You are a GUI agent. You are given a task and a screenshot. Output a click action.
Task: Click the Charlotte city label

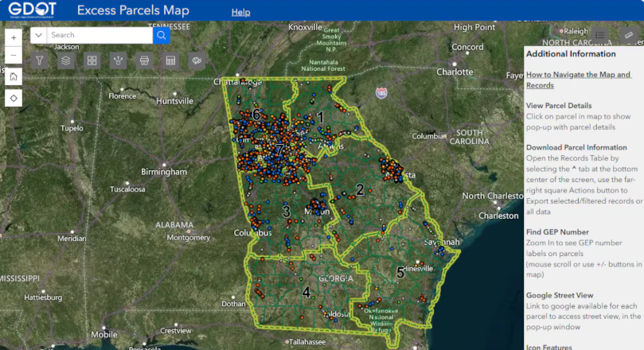[455, 72]
